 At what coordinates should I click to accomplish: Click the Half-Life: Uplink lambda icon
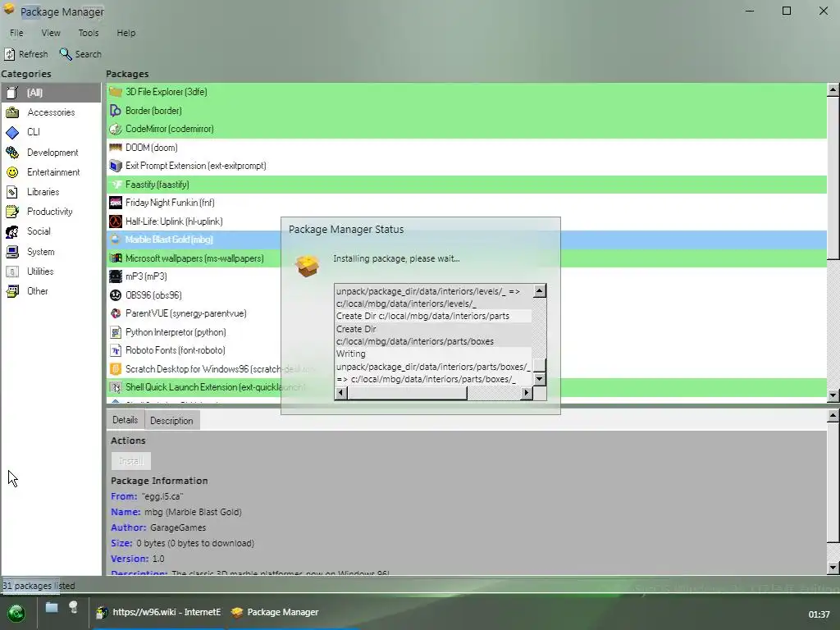coord(116,221)
